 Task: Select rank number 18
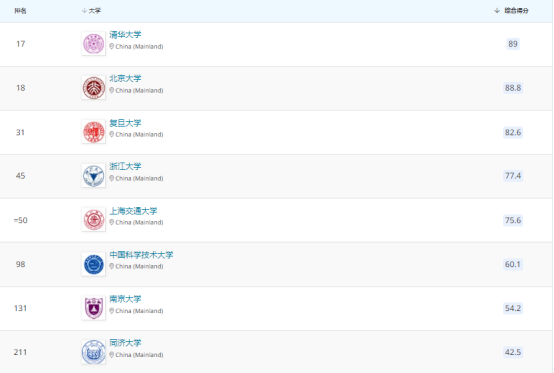click(20, 88)
